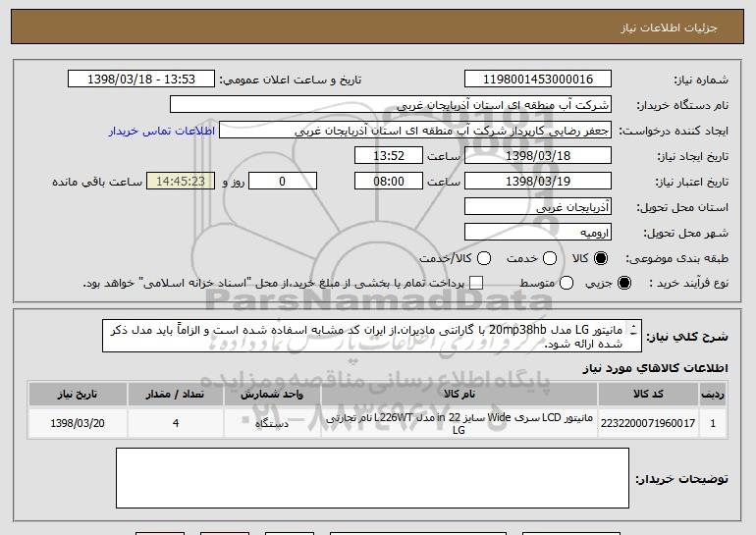The height and width of the screenshot is (535, 756).
Task: Click the نام کالا column header
Action: (459, 395)
